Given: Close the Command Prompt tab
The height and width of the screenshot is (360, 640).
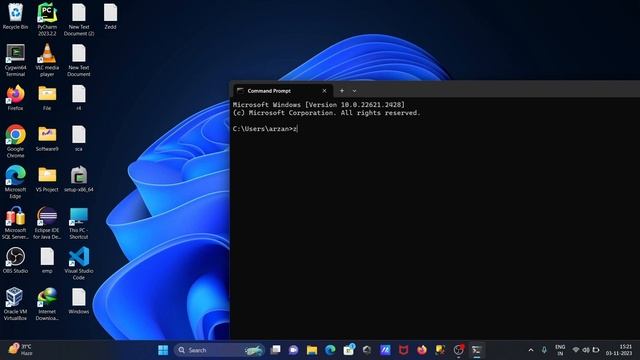Looking at the screenshot, I should tap(324, 91).
